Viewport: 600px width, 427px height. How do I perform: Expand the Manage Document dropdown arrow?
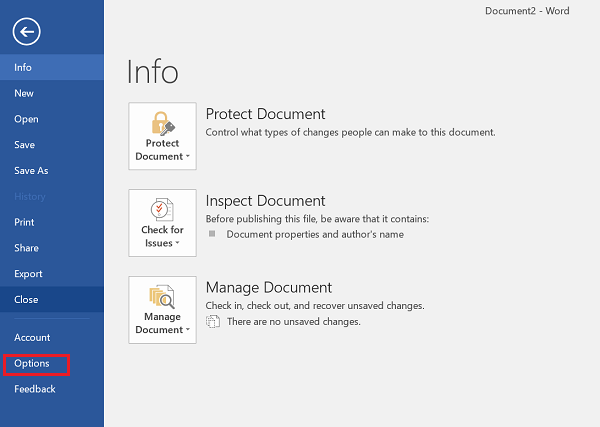(188, 329)
